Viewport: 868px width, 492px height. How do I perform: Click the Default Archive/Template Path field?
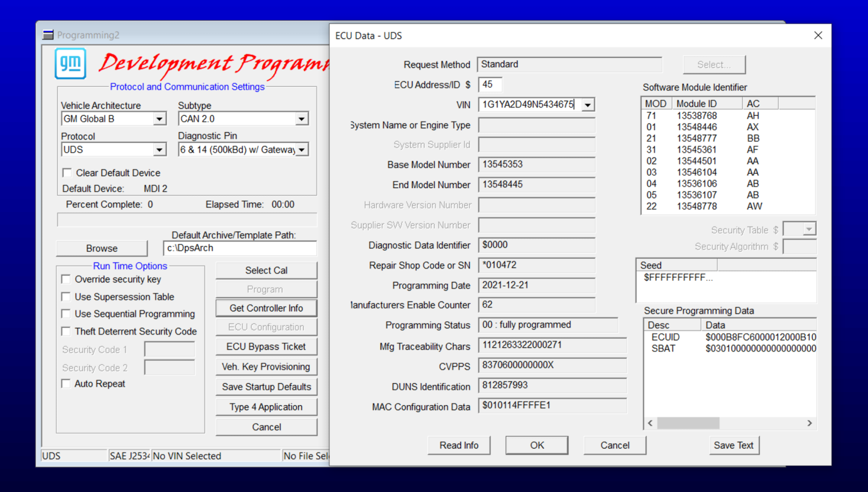[240, 248]
